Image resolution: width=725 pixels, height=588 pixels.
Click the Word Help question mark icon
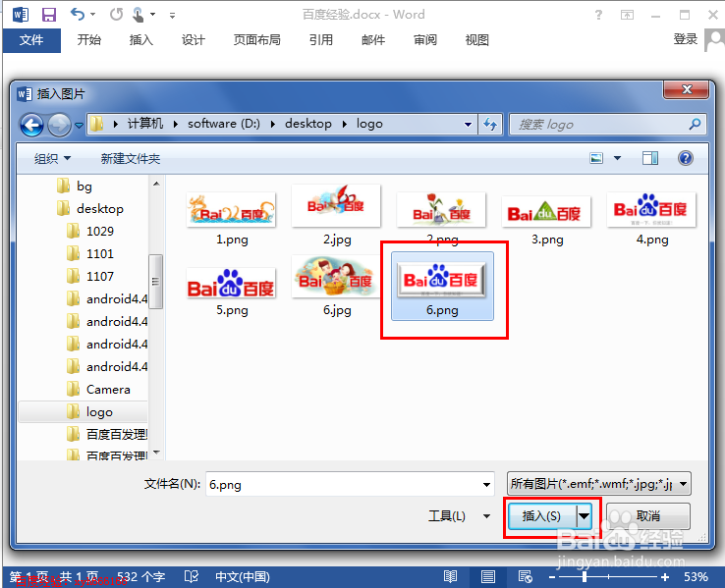click(598, 15)
